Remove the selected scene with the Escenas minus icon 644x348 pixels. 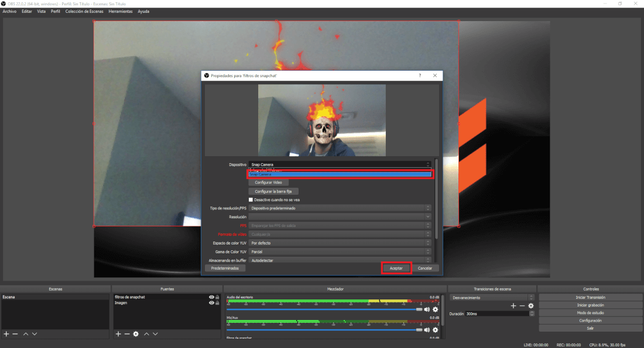pyautogui.click(x=15, y=334)
